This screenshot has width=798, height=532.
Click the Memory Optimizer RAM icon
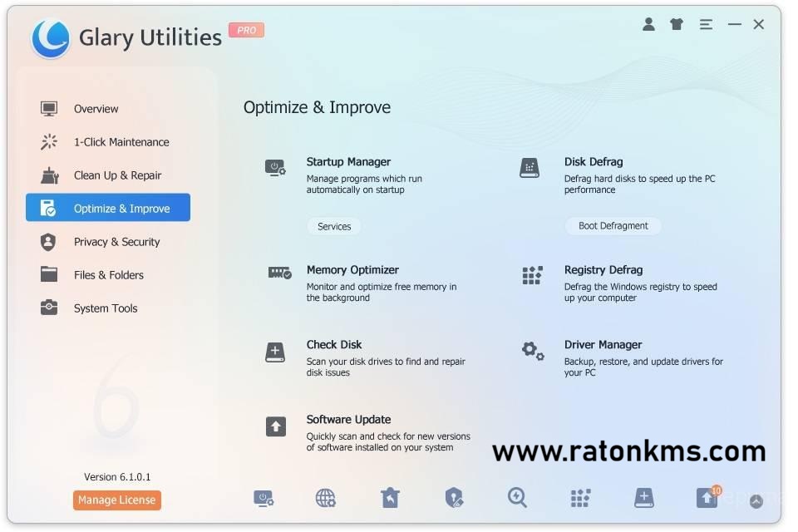[x=279, y=273]
